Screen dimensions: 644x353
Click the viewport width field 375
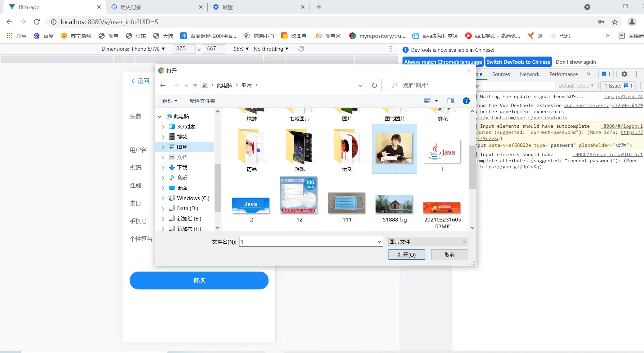pos(184,49)
